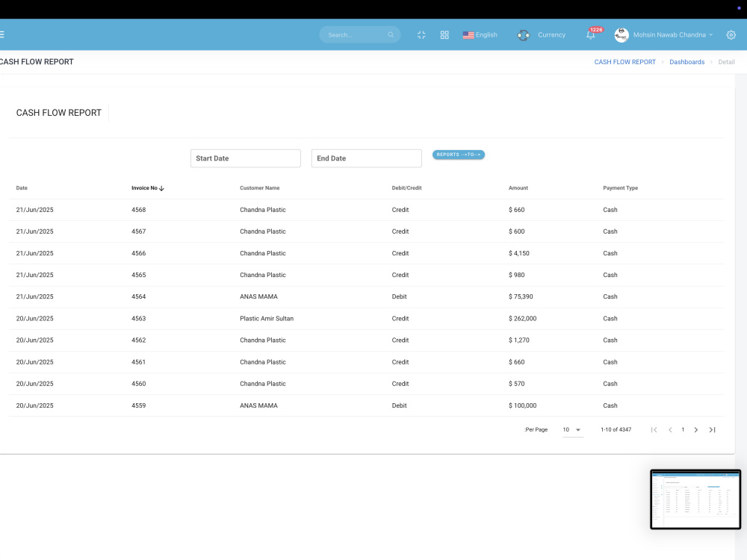Image resolution: width=747 pixels, height=560 pixels.
Task: Click the $ 262,000 amount cell
Action: [523, 319]
